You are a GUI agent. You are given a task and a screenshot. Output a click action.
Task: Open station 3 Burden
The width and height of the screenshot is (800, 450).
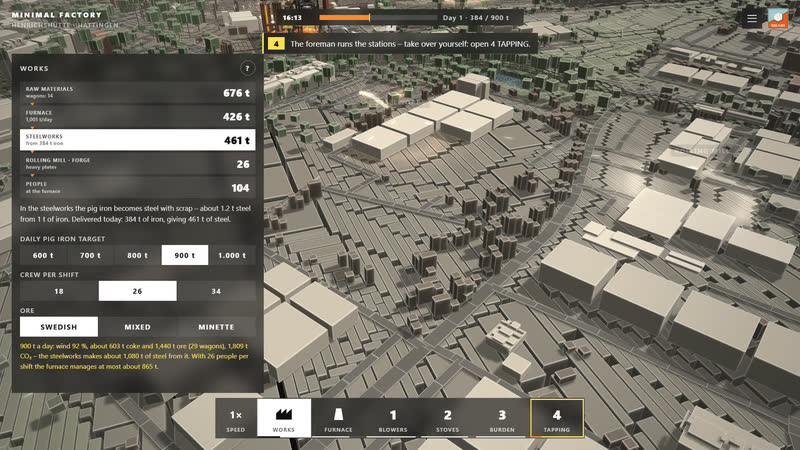tap(502, 418)
